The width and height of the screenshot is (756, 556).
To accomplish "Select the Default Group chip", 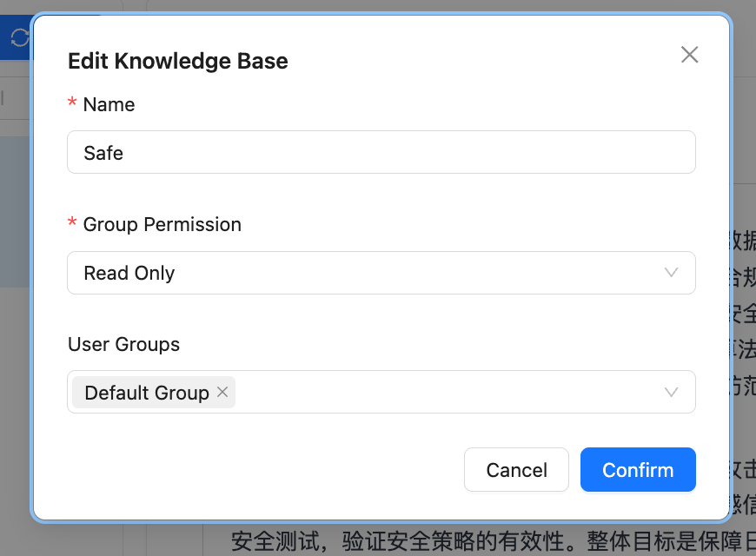I will click(x=146, y=392).
